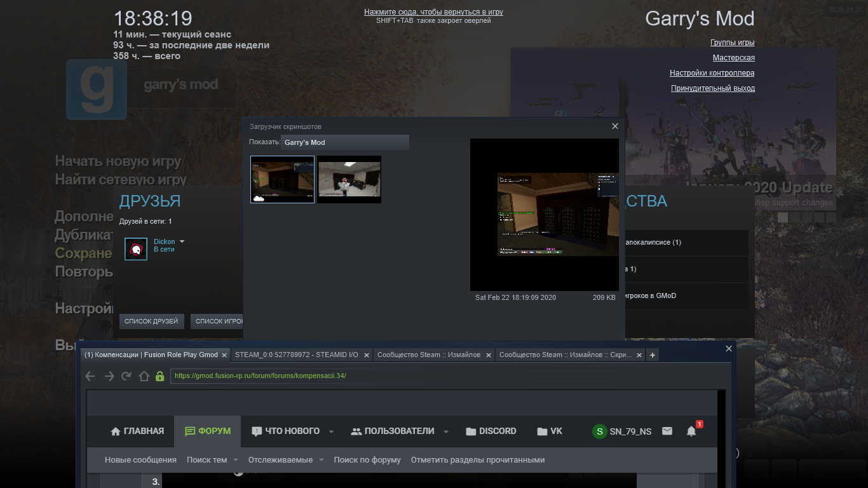
Task: Open a new browser tab with plus
Action: [x=653, y=355]
